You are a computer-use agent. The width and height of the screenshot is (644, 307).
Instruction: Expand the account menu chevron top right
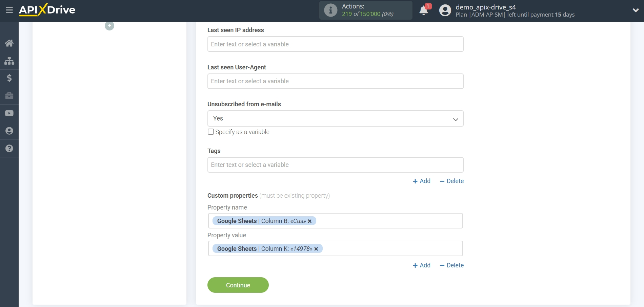(x=636, y=10)
